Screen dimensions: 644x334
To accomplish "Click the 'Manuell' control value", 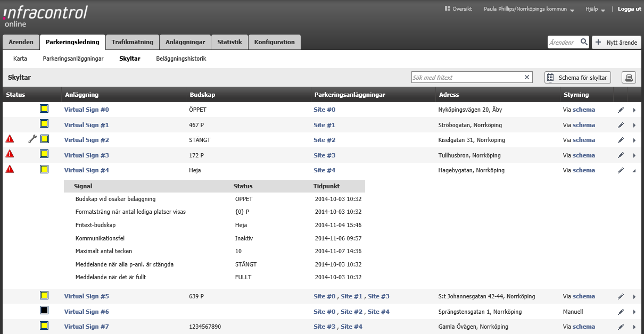I will 573,312.
